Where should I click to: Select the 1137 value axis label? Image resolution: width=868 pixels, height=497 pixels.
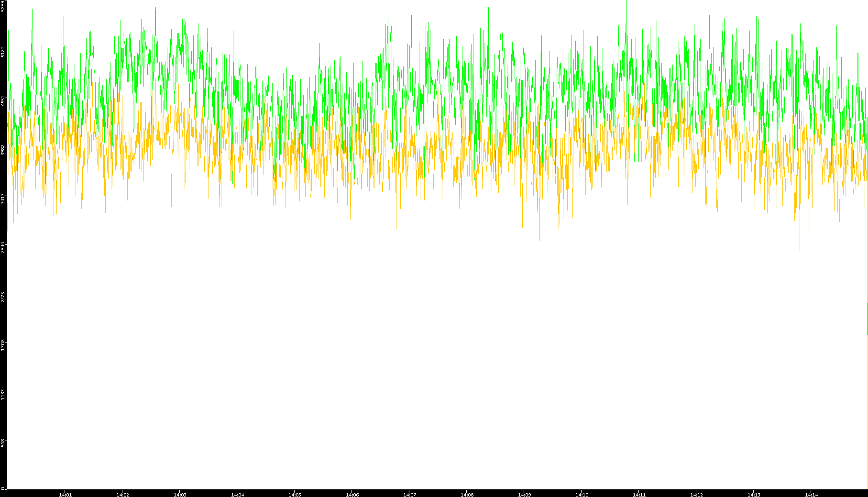click(3, 394)
